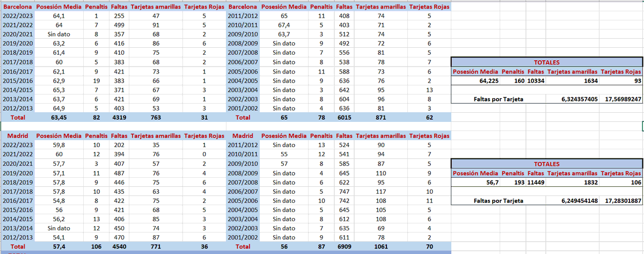The height and width of the screenshot is (254, 644).
Task: Click the Madrid 2019/2020 fouls value 487
Action: (119, 173)
